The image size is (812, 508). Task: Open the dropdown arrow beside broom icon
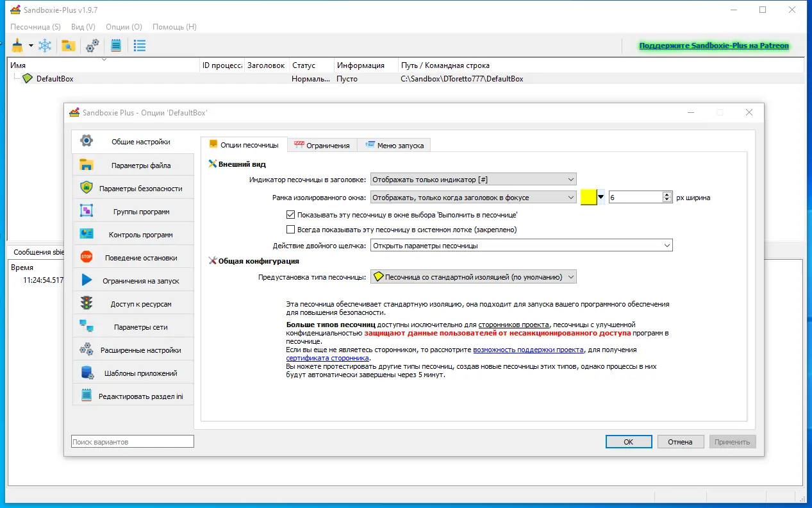(30, 46)
